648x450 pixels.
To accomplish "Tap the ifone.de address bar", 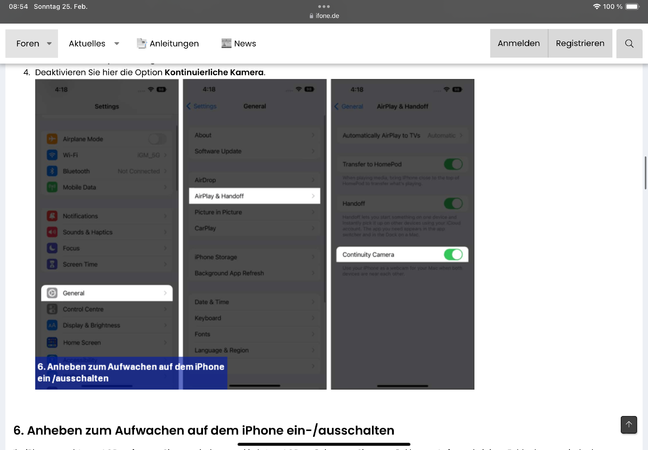I will click(324, 16).
